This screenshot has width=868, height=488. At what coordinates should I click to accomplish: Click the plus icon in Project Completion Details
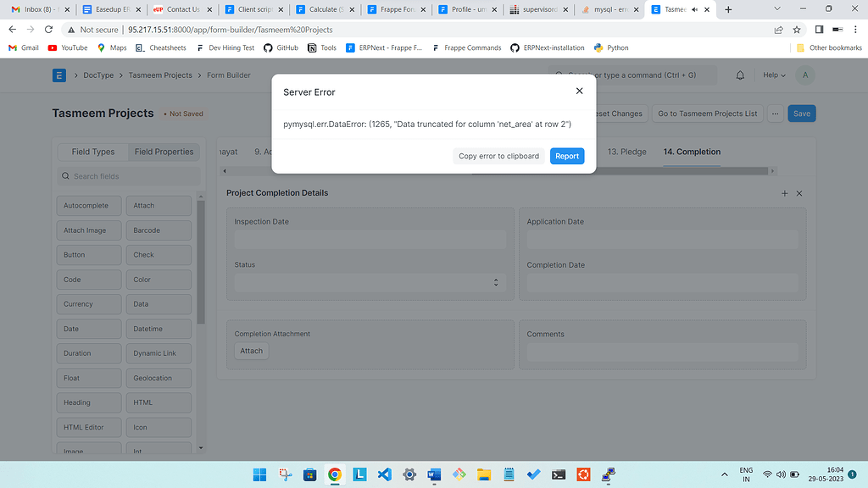pyautogui.click(x=784, y=193)
